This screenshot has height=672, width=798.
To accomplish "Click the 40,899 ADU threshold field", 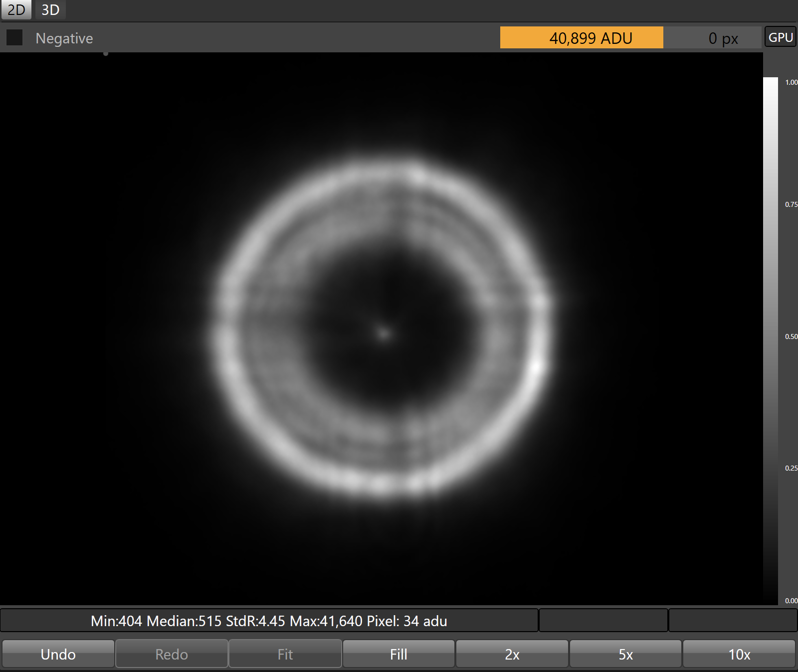I will pyautogui.click(x=582, y=38).
